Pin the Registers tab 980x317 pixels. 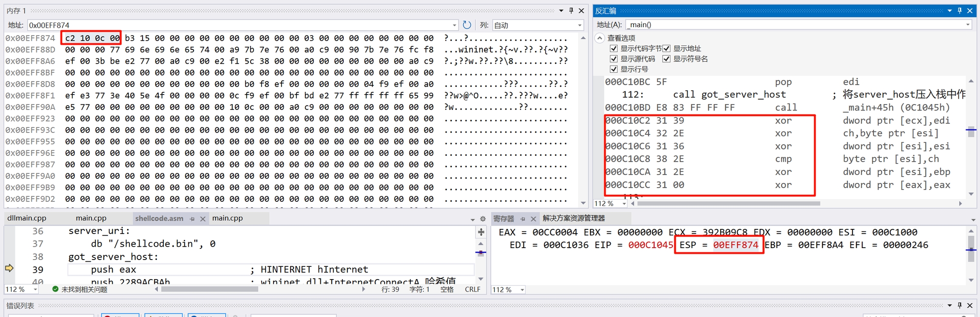point(523,219)
